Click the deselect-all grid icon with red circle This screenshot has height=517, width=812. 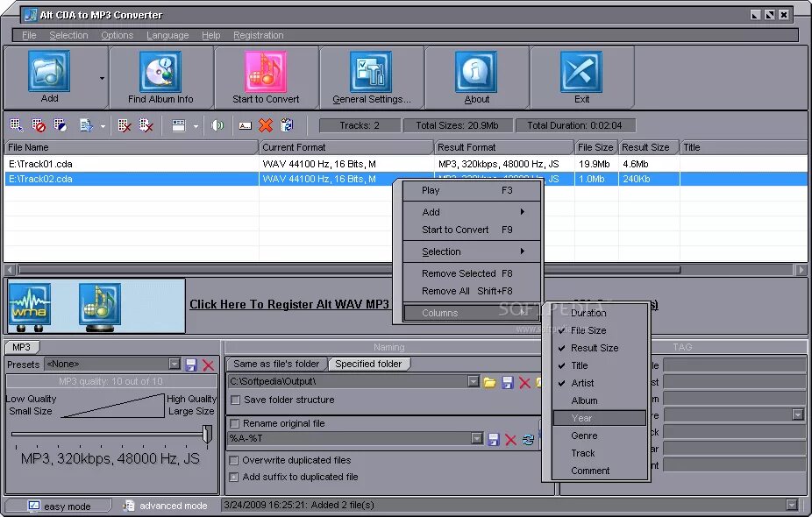click(39, 125)
